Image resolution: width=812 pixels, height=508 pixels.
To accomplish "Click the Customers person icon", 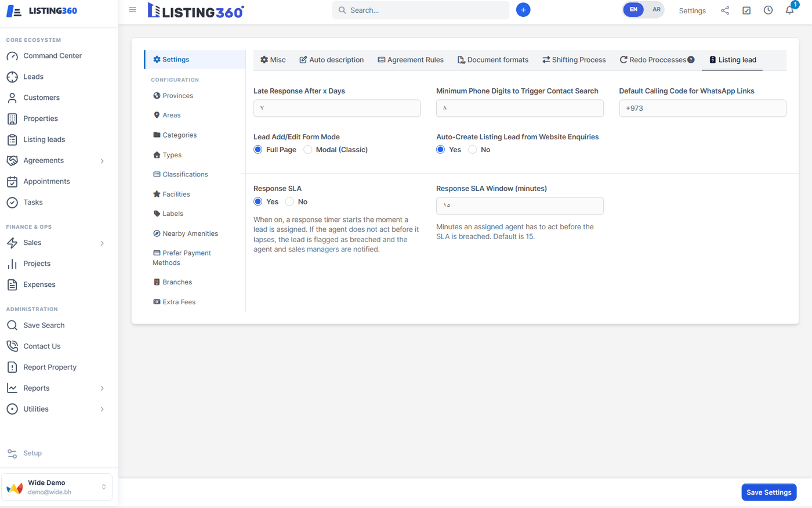I will [x=12, y=98].
